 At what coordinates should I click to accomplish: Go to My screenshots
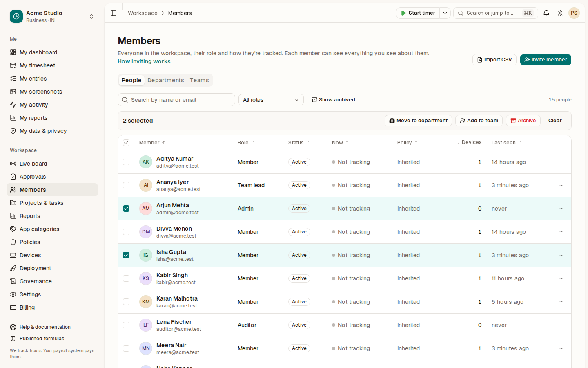[52, 92]
